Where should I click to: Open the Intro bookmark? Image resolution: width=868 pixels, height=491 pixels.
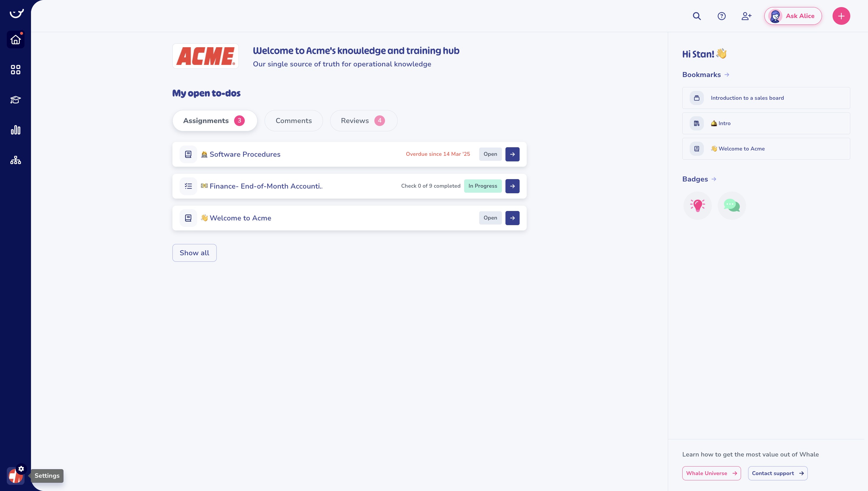pyautogui.click(x=766, y=123)
